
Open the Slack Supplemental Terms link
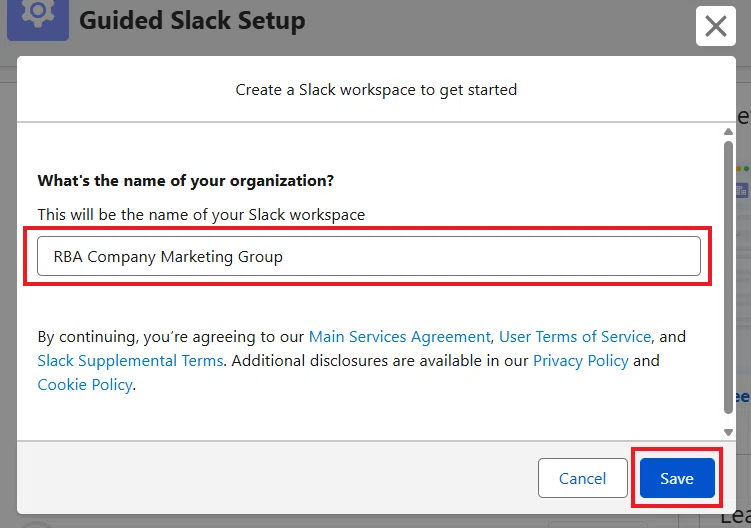[130, 361]
